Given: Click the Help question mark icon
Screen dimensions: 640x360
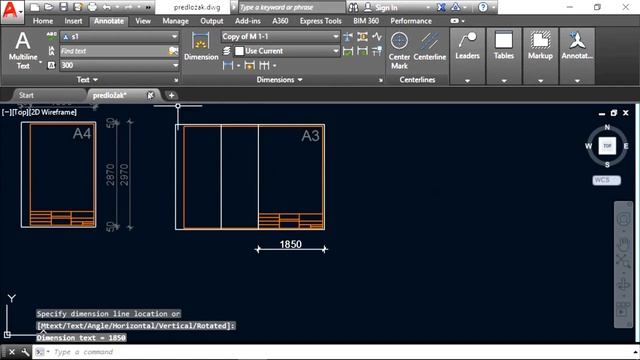Looking at the screenshot, I should coord(483,7).
